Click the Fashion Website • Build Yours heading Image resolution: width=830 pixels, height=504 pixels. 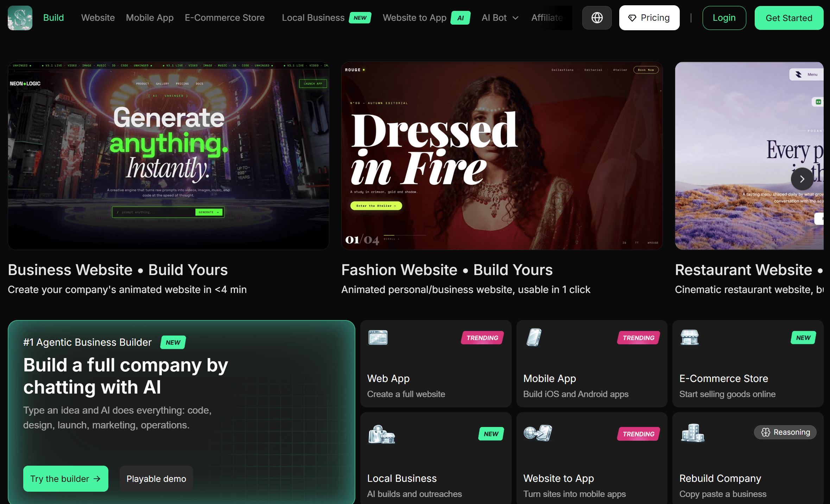point(447,270)
